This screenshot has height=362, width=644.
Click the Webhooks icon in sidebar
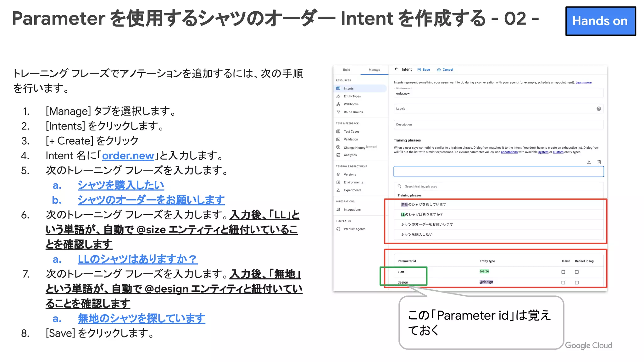tap(338, 104)
